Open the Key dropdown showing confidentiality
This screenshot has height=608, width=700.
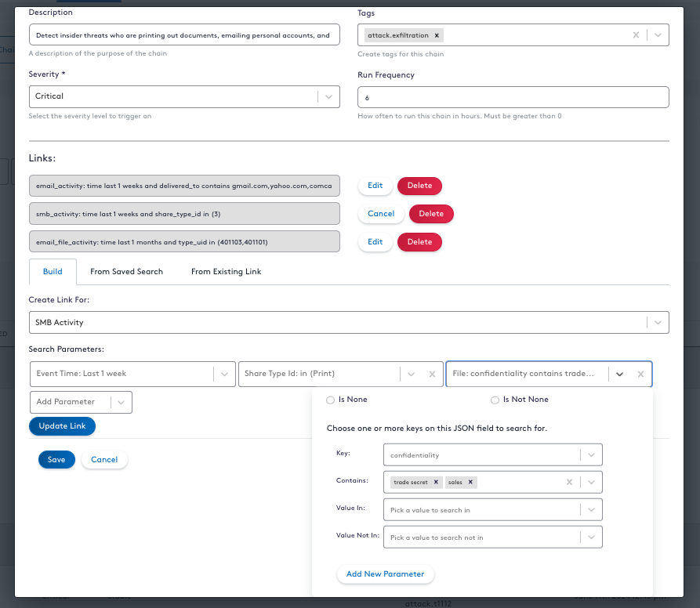[x=493, y=455]
